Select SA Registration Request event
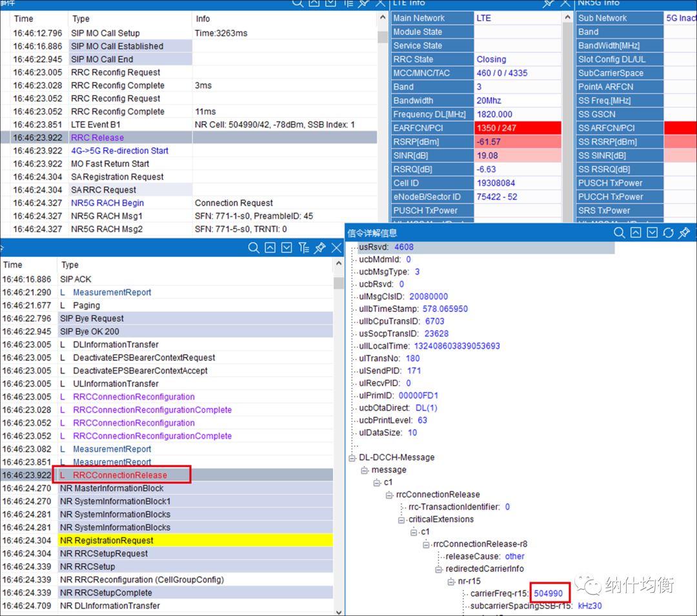Viewport: 697px width, 616px height. [x=189, y=176]
